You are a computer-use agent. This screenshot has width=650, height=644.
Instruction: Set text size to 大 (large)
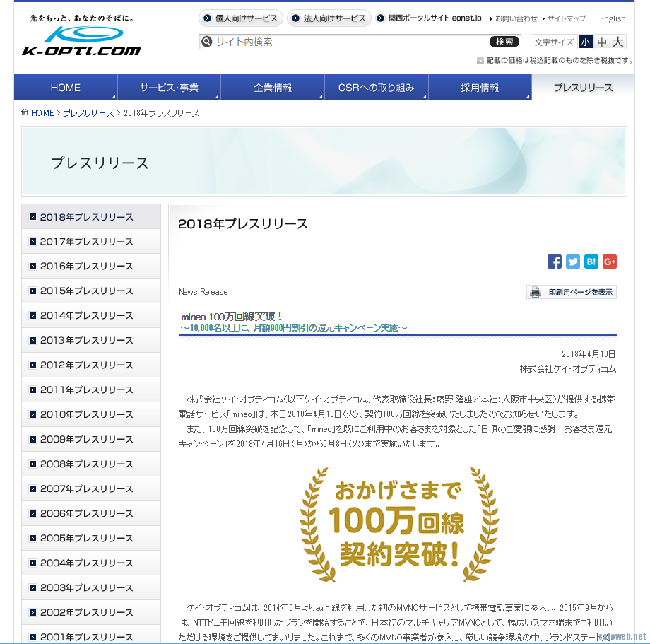tap(617, 42)
